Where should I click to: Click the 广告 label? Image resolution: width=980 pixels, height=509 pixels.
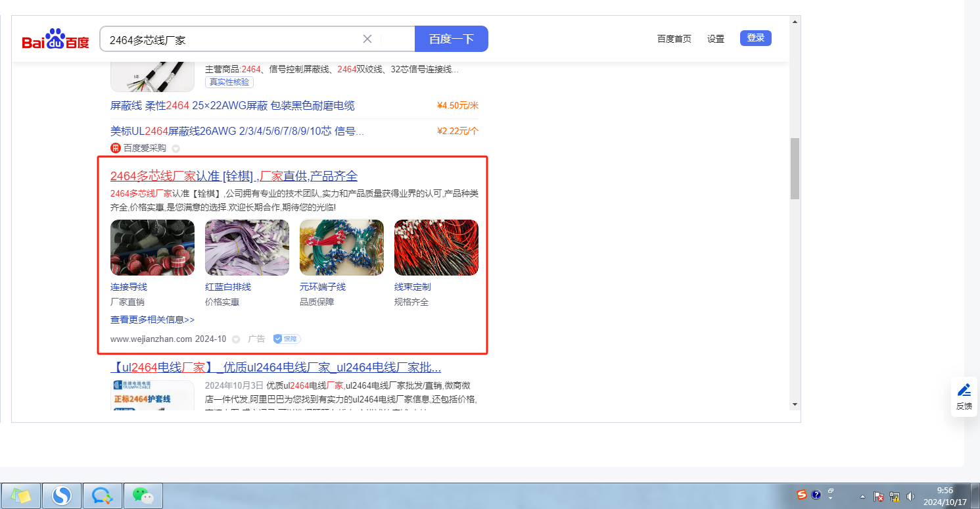(256, 339)
